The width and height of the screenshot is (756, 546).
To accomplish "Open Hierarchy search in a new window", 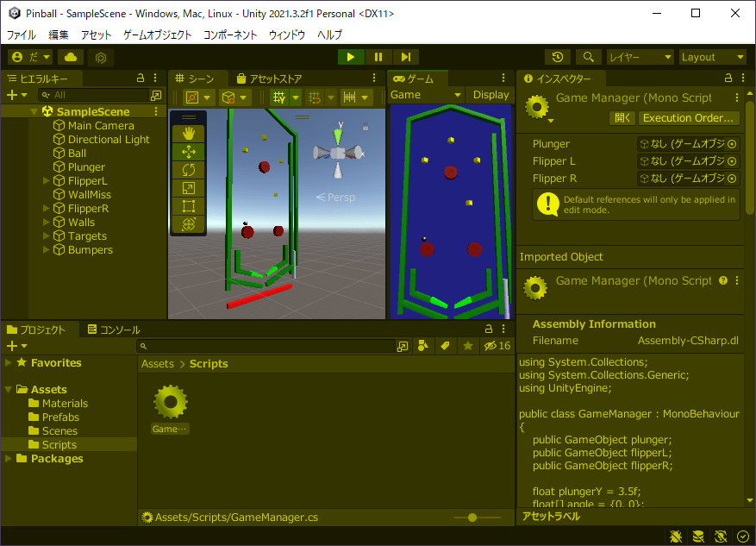I will pos(156,96).
